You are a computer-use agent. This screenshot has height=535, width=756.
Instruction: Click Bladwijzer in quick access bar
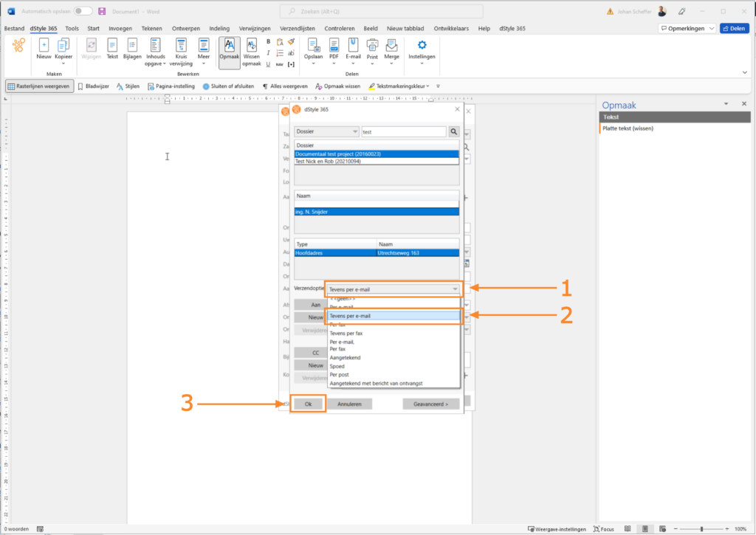[x=94, y=86]
